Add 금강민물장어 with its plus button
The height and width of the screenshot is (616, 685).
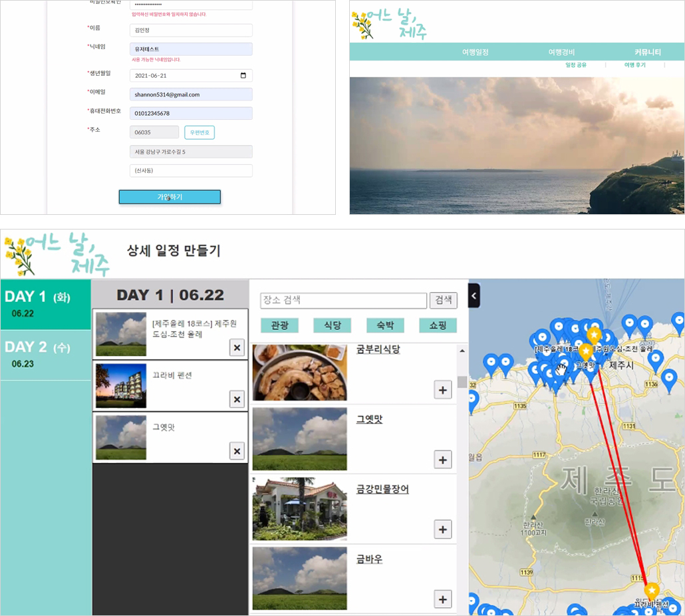click(442, 530)
